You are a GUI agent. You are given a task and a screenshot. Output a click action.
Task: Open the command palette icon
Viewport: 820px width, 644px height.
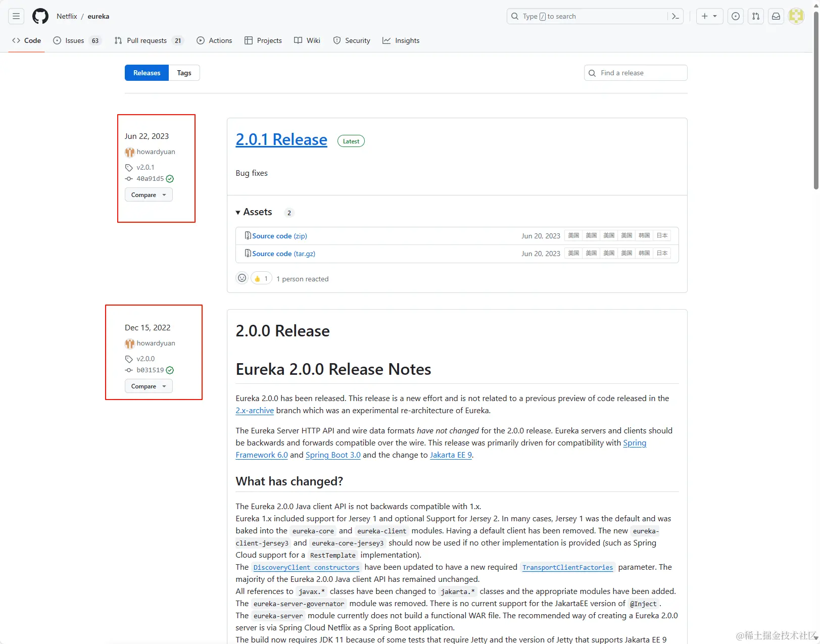tap(676, 16)
